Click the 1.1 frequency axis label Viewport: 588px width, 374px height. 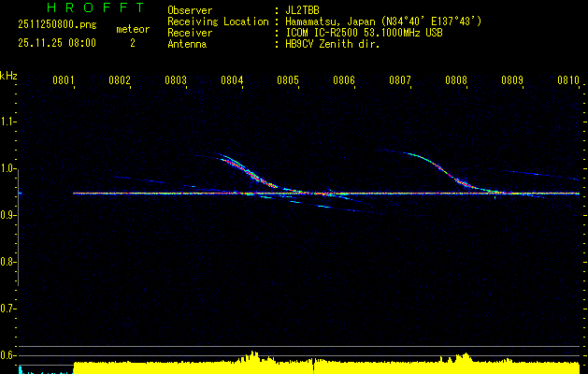click(8, 122)
